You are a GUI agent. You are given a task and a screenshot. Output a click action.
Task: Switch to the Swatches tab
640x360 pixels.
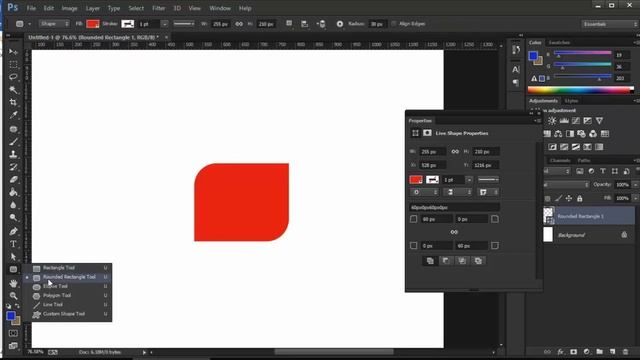coord(559,42)
